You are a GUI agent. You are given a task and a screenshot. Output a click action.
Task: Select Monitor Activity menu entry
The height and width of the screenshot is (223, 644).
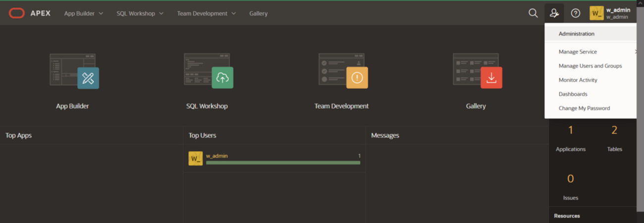tap(578, 80)
